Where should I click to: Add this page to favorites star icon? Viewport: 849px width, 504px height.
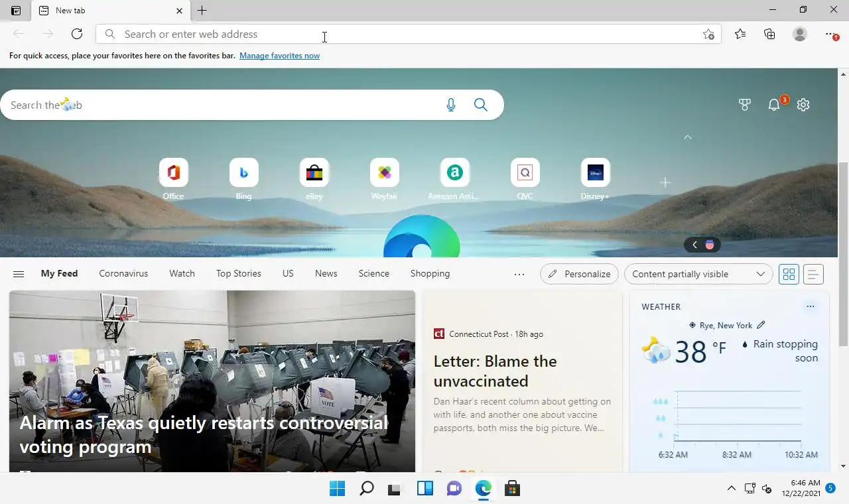pyautogui.click(x=708, y=34)
